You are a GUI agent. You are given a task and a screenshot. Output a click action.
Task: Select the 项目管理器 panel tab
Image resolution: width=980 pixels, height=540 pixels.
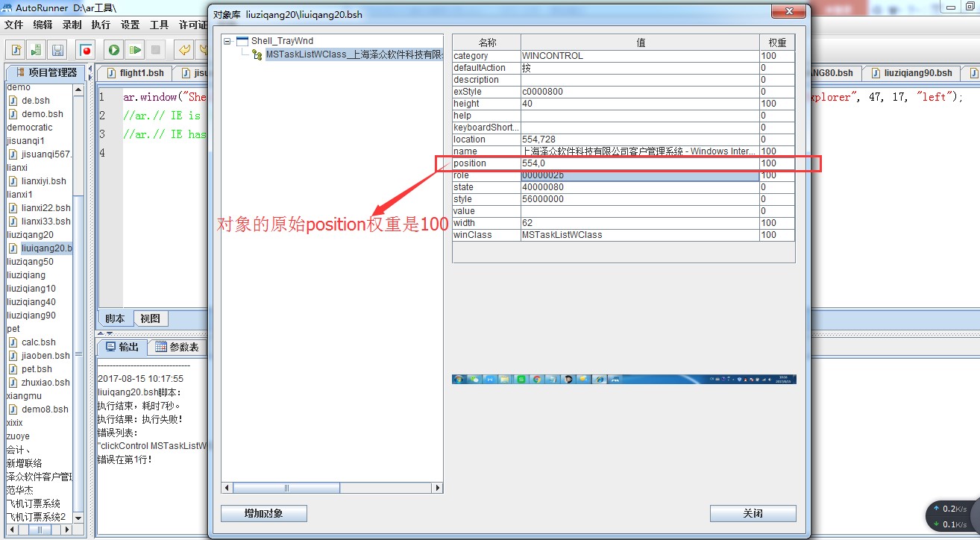coord(45,72)
